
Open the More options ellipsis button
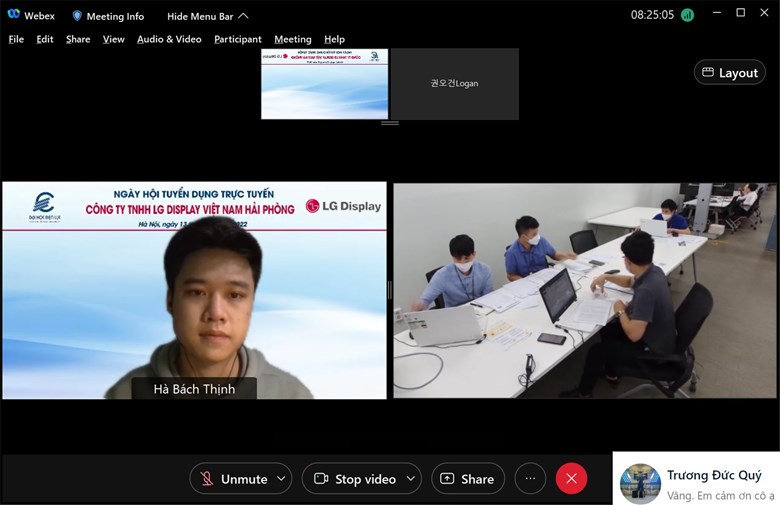530,479
